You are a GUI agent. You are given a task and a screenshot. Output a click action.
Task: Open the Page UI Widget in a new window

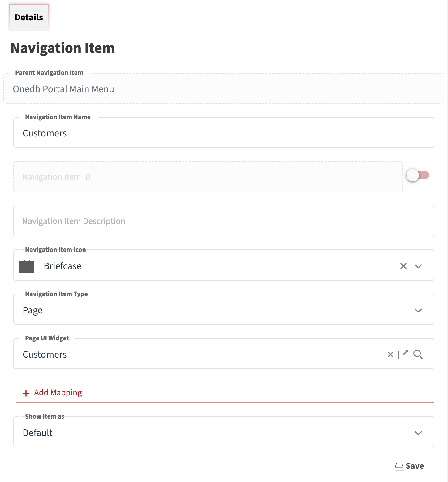[x=403, y=355]
